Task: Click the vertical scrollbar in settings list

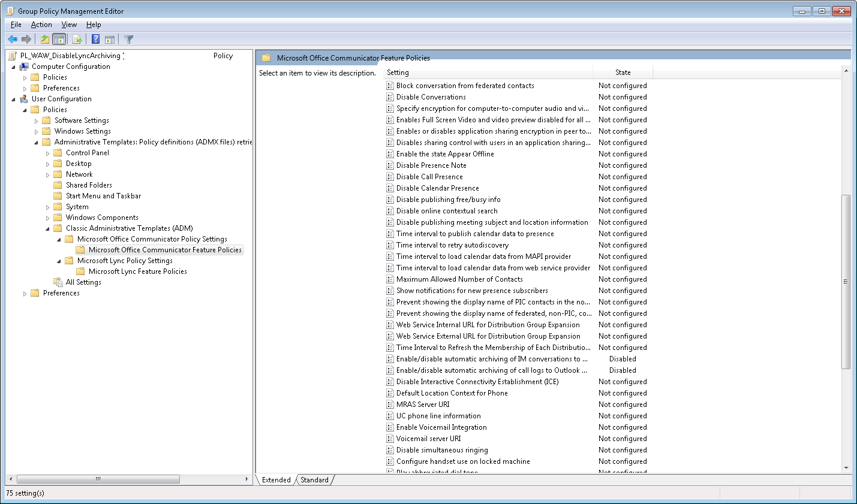Action: [x=846, y=282]
